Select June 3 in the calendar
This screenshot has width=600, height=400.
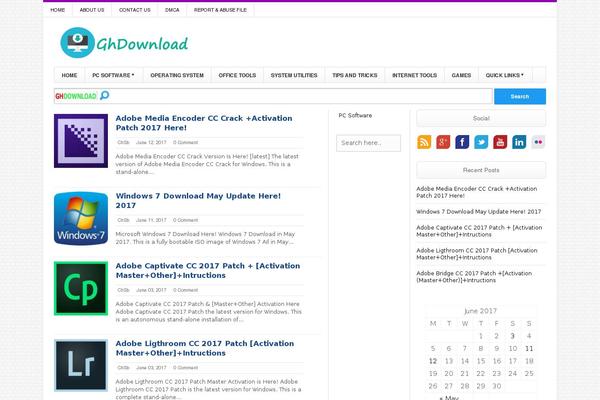pos(512,336)
